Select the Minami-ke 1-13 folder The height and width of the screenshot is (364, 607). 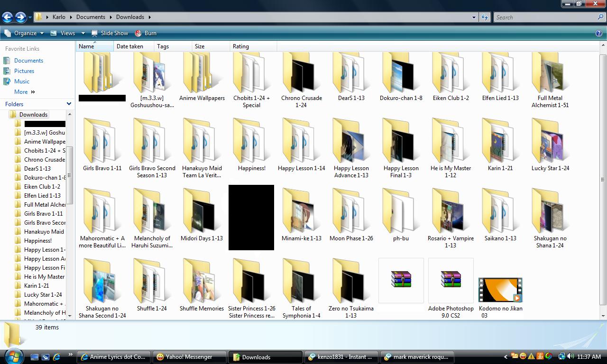(301, 215)
